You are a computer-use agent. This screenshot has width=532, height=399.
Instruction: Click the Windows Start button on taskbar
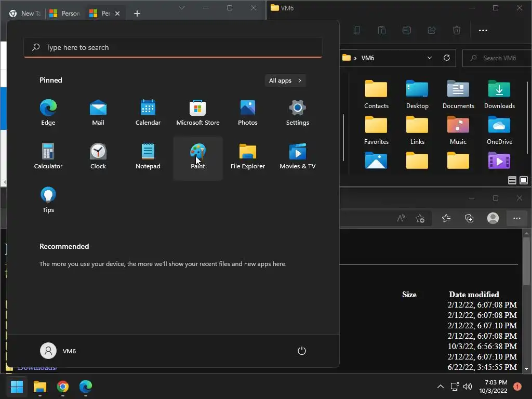(17, 387)
